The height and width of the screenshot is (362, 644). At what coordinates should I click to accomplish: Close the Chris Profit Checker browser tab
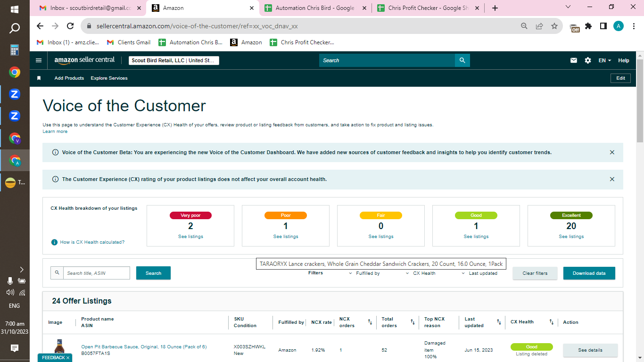pos(478,8)
